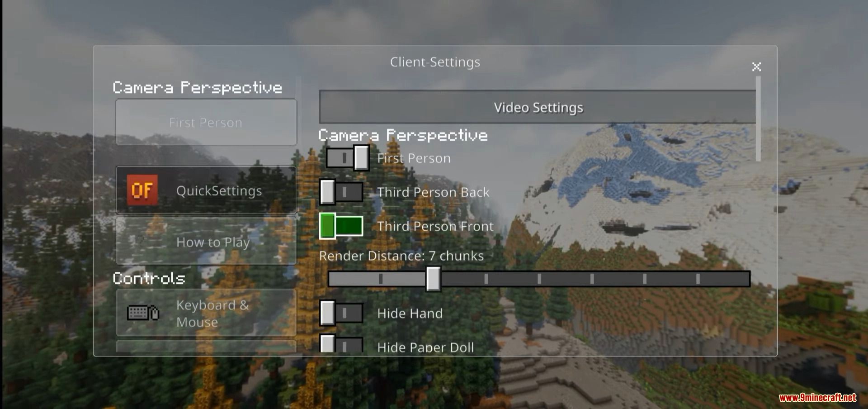Close the Client-Settings window
868x409 pixels.
pyautogui.click(x=756, y=67)
